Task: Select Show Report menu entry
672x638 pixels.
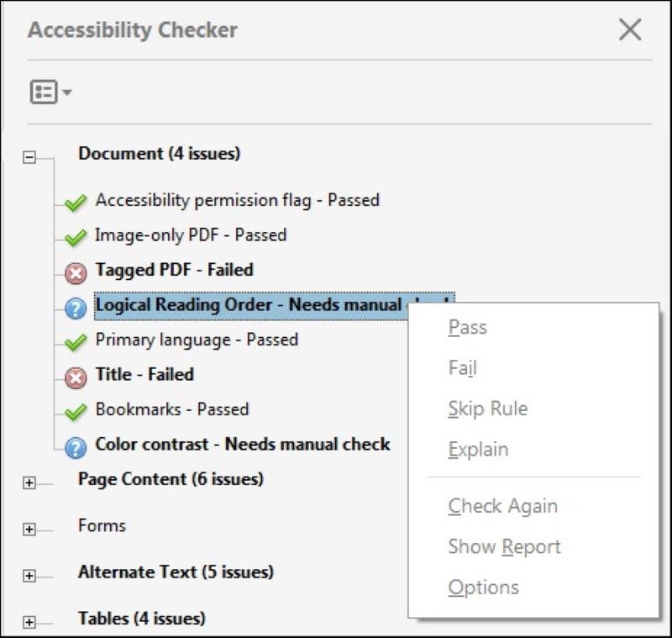Action: (504, 547)
